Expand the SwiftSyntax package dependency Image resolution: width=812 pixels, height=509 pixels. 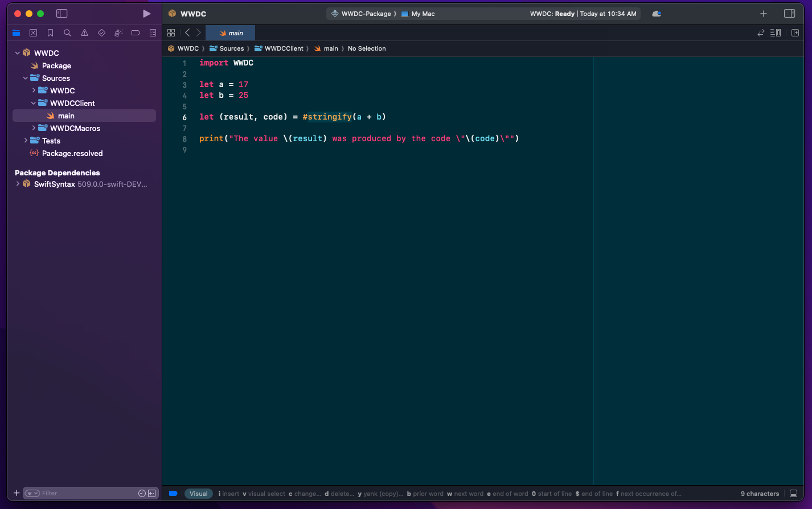18,184
